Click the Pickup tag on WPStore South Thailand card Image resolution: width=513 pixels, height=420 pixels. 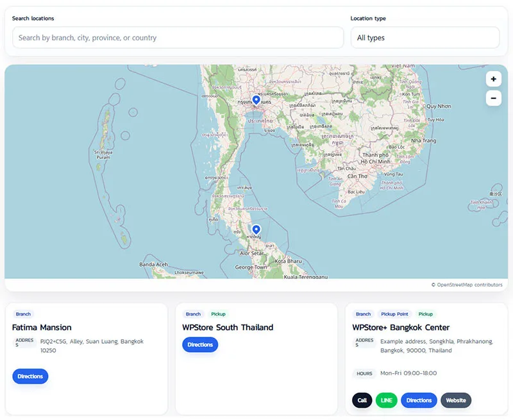coord(218,314)
